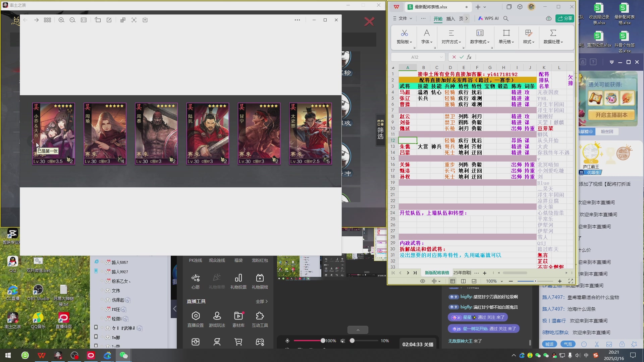Toggle the 筛选 filter button in game

(x=380, y=129)
